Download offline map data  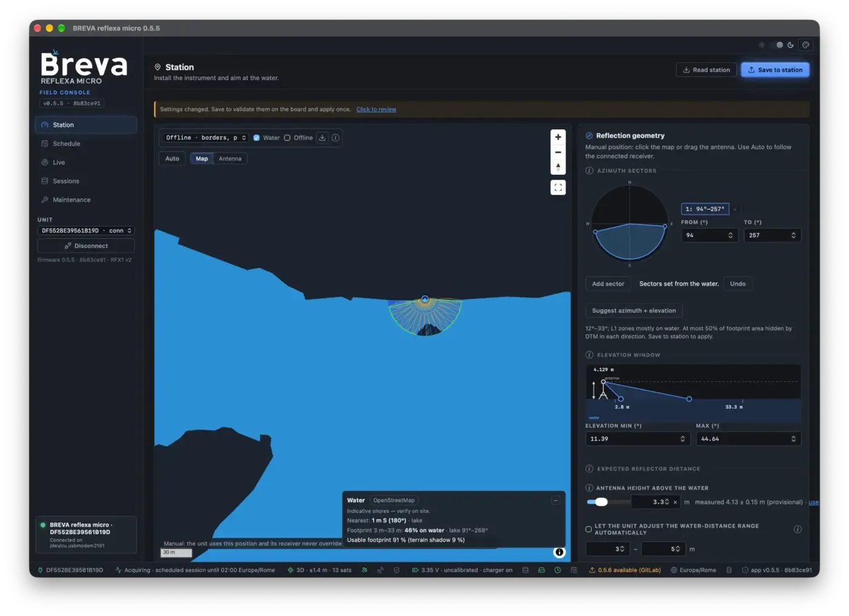coord(323,138)
